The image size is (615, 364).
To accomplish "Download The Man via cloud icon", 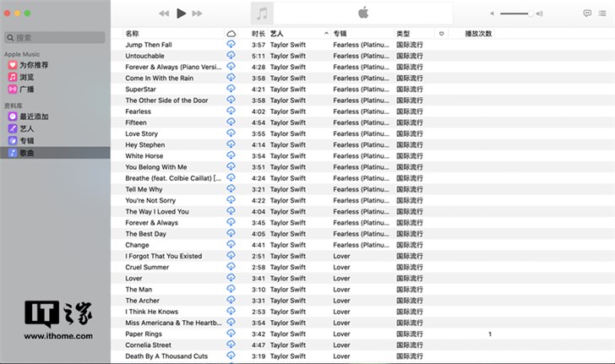I will [231, 289].
